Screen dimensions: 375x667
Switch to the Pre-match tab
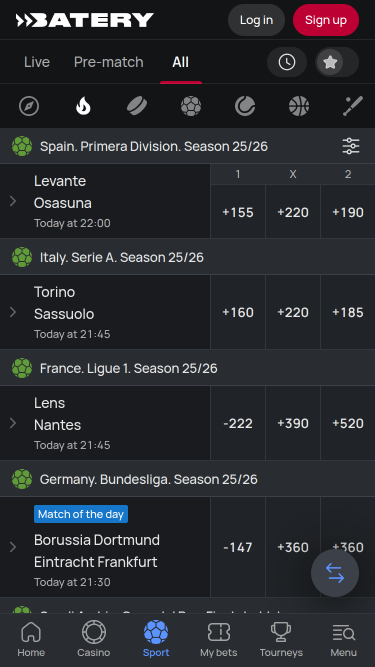(x=109, y=62)
